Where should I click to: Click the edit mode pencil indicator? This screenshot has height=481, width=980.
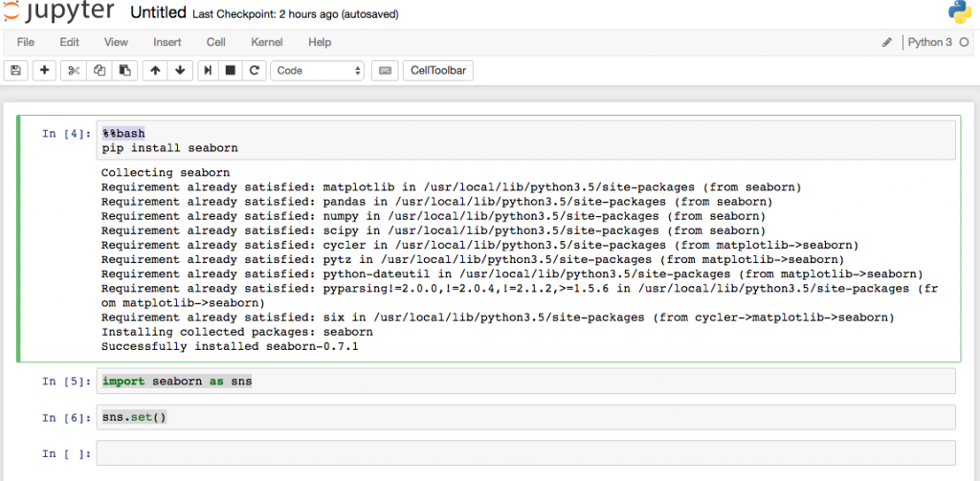[887, 42]
